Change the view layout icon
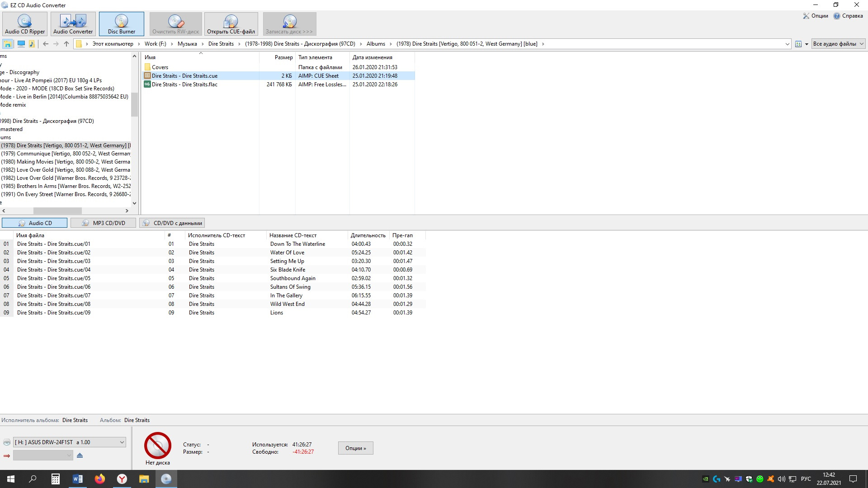 798,44
